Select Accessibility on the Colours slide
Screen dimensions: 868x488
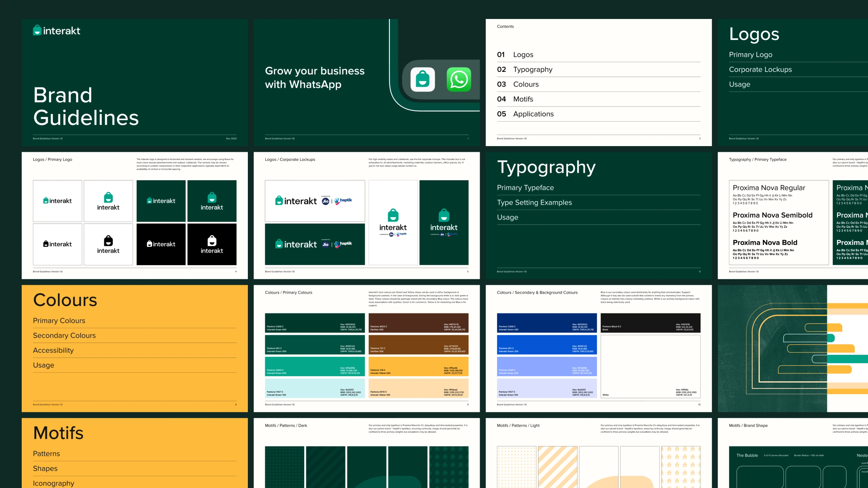click(x=53, y=350)
